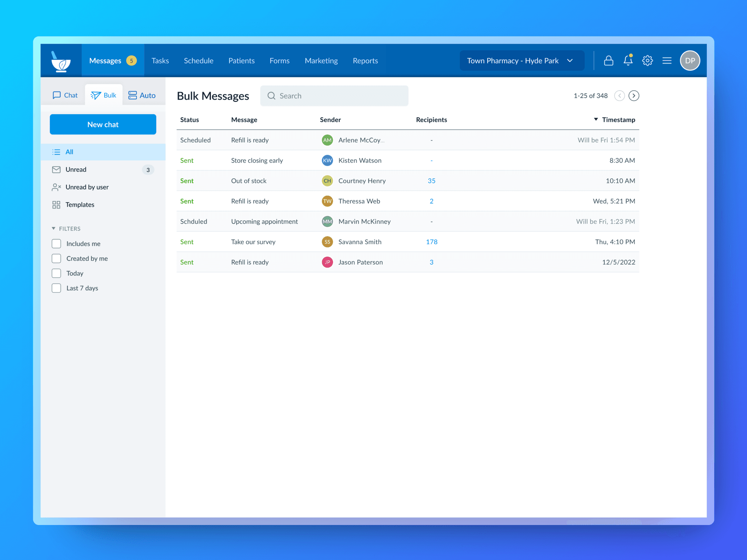Open the lock icon in header
This screenshot has width=747, height=560.
coord(608,61)
